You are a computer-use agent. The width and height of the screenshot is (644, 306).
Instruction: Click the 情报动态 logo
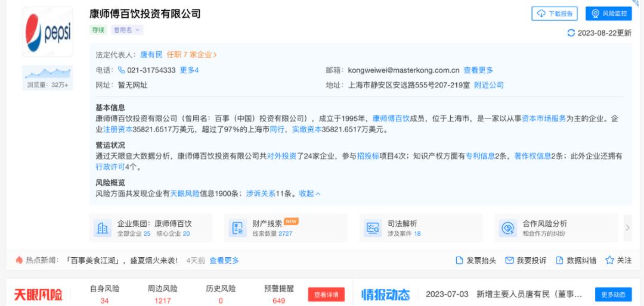[x=386, y=295]
